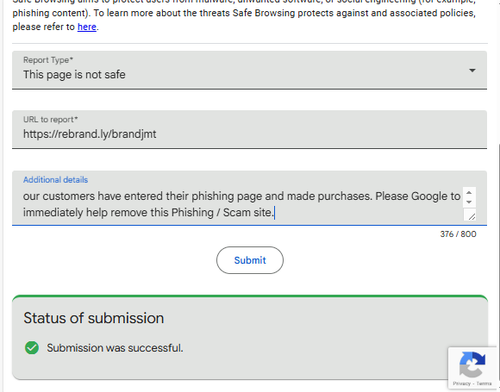Click the textarea resize handle
The image size is (500, 392).
[471, 216]
